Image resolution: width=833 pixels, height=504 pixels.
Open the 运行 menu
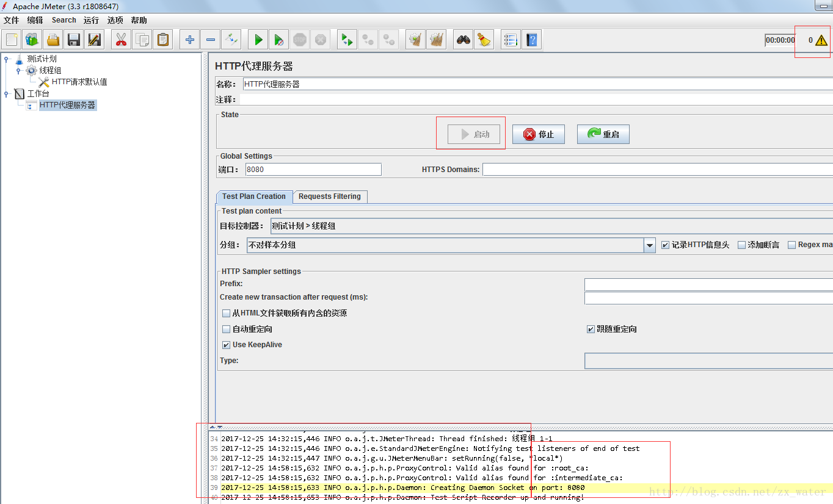92,20
